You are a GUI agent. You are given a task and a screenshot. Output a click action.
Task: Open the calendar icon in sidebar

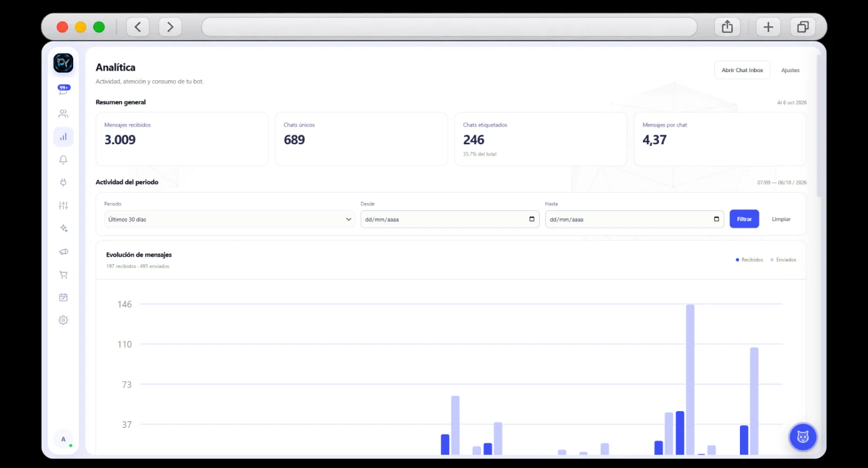click(x=63, y=297)
